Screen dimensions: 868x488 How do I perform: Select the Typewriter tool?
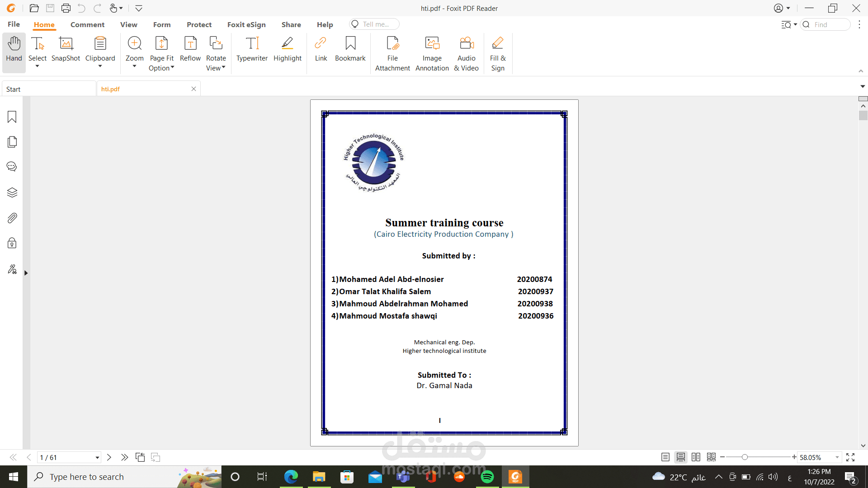coord(252,50)
